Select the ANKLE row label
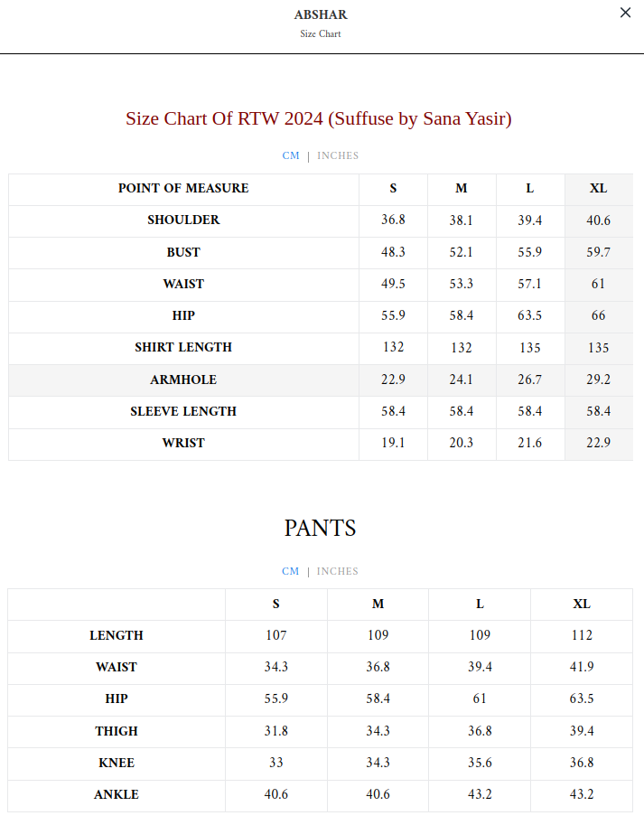The width and height of the screenshot is (644, 825). click(x=117, y=795)
